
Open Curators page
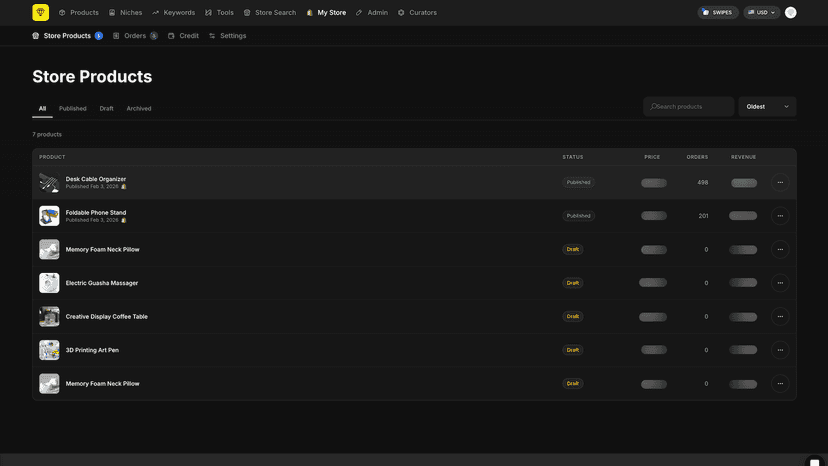pos(417,13)
